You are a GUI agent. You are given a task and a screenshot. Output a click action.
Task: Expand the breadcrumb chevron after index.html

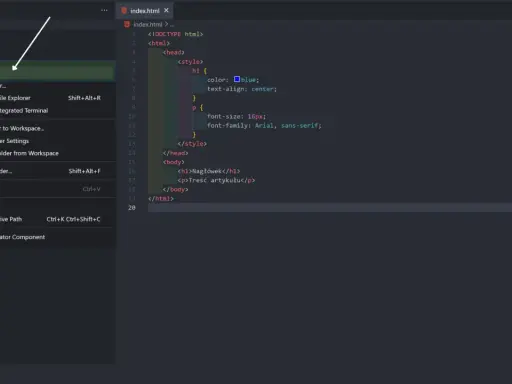166,24
